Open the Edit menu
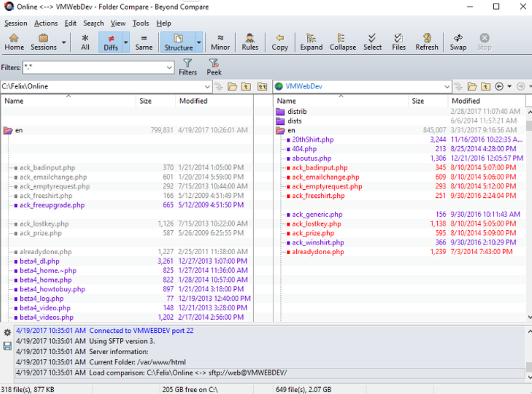 pyautogui.click(x=71, y=23)
